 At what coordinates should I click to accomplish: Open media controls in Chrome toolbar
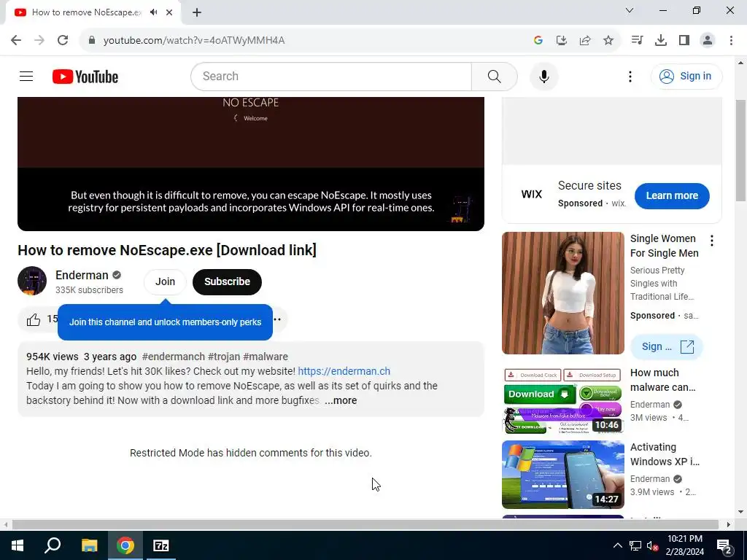click(x=637, y=41)
